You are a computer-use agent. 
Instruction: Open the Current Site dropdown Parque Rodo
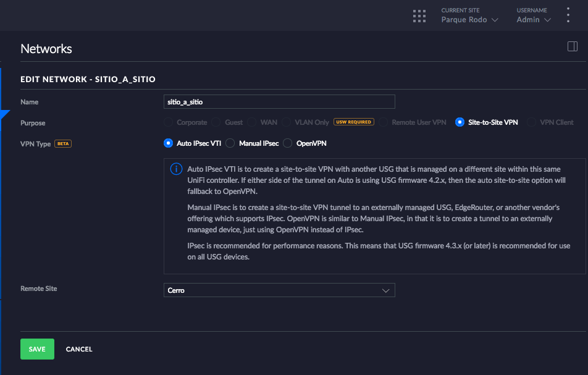(x=469, y=20)
